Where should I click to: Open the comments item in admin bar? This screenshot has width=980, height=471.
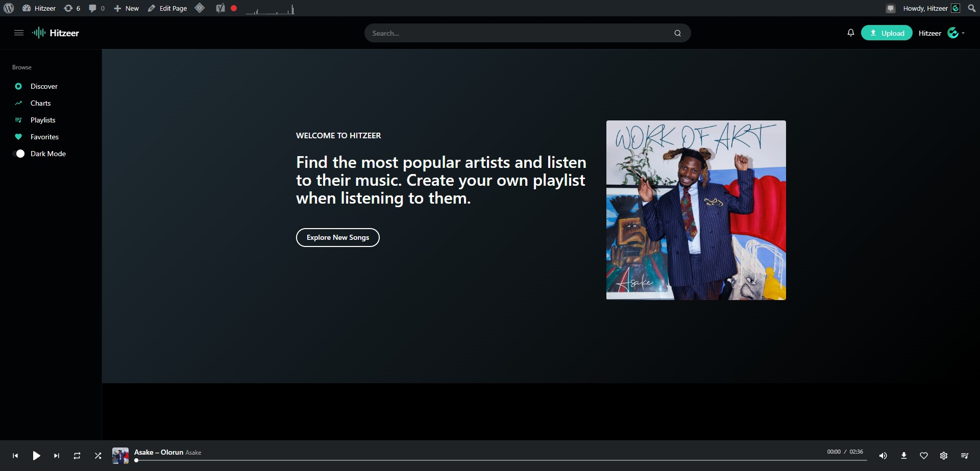click(96, 8)
